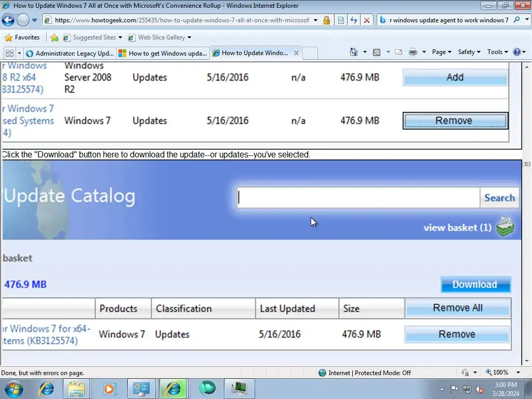This screenshot has width=532, height=399.
Task: Click the blue Download button
Action: click(475, 284)
